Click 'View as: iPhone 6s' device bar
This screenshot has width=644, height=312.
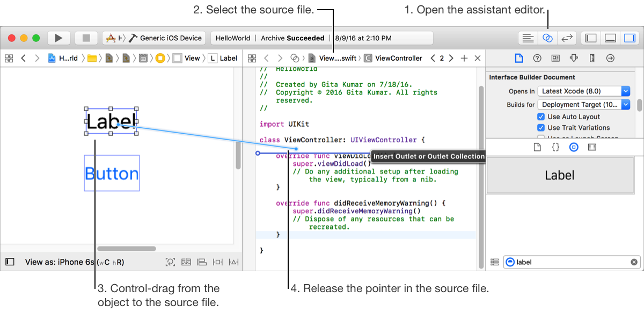click(x=75, y=263)
